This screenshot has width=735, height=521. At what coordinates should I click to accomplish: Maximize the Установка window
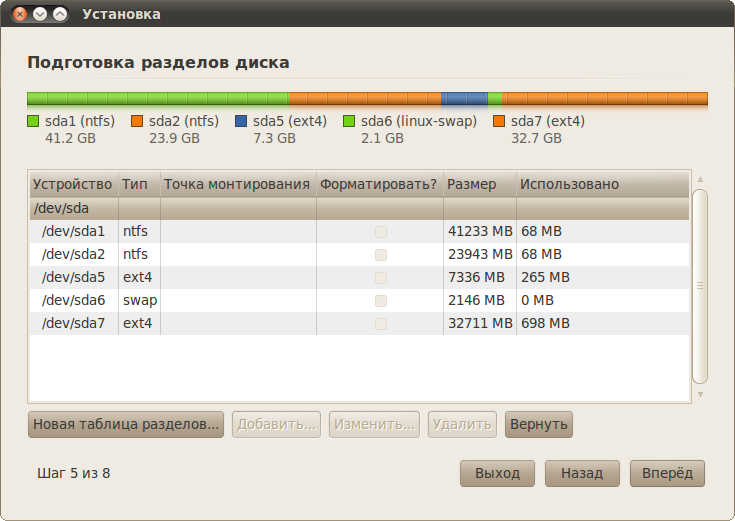60,14
